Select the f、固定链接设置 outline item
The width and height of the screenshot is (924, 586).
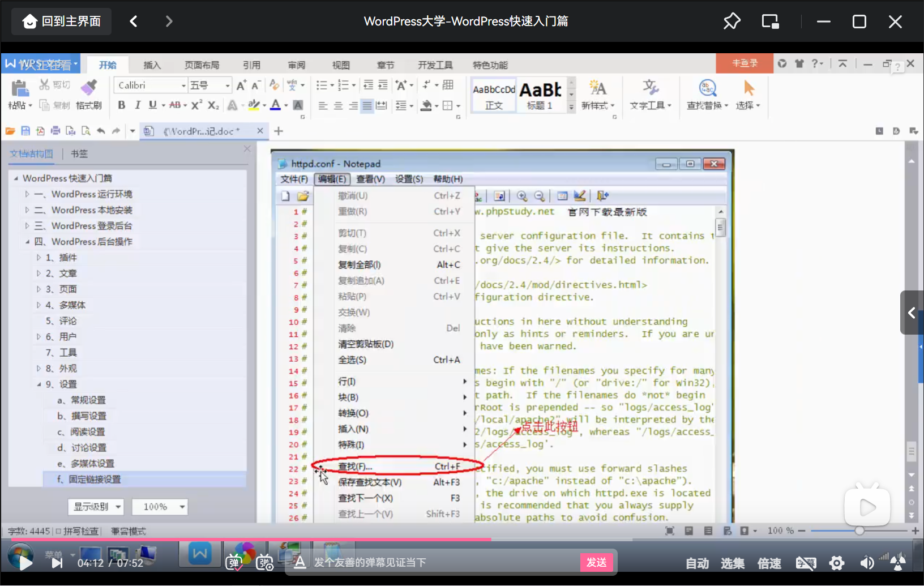[144, 480]
